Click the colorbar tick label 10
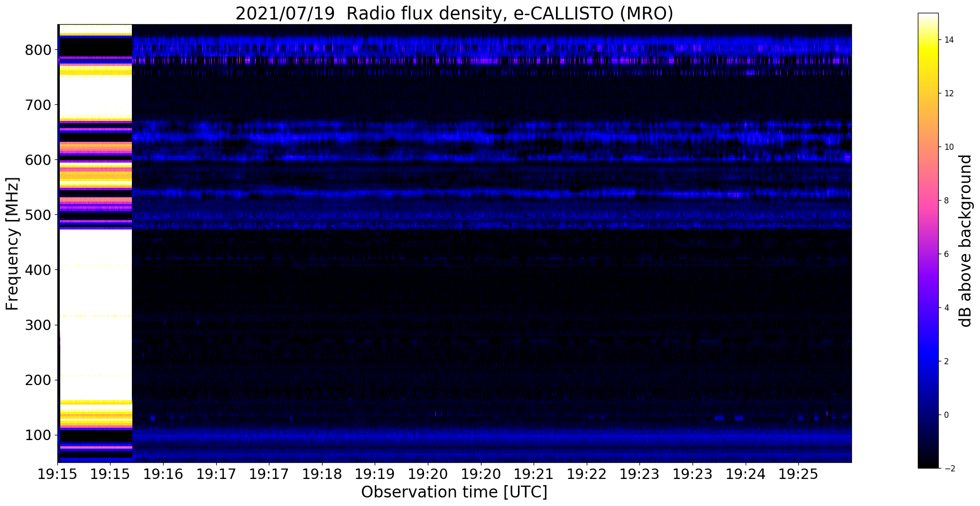The width and height of the screenshot is (980, 506). coord(949,147)
